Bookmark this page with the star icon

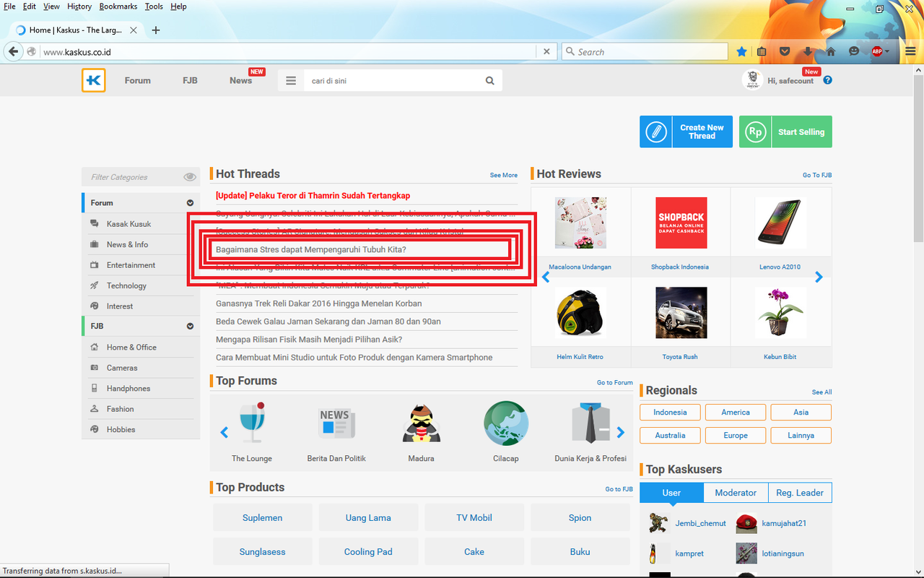point(741,51)
